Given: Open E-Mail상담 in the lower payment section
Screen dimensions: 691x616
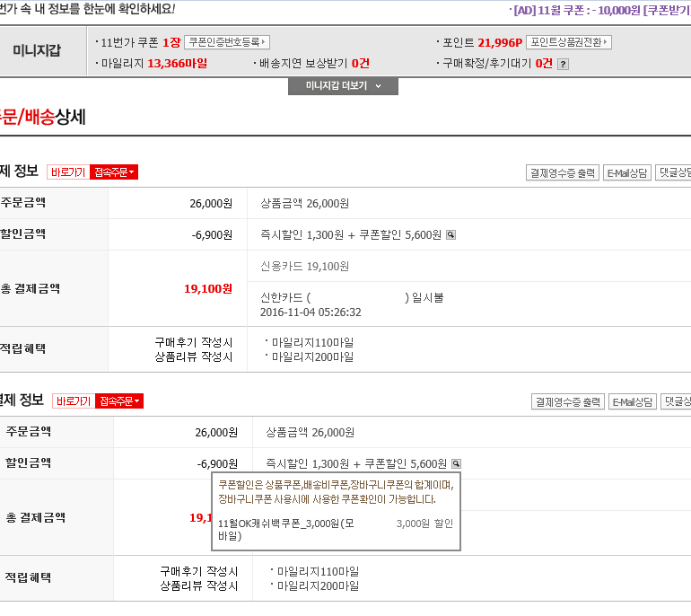Looking at the screenshot, I should (x=632, y=402).
